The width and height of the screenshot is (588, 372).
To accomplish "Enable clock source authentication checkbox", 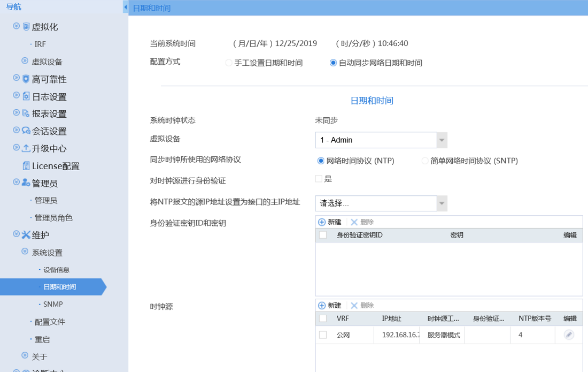I will [x=319, y=179].
